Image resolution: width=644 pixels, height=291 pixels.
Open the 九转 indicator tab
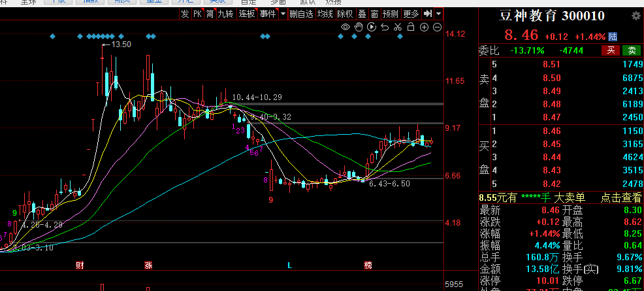225,14
